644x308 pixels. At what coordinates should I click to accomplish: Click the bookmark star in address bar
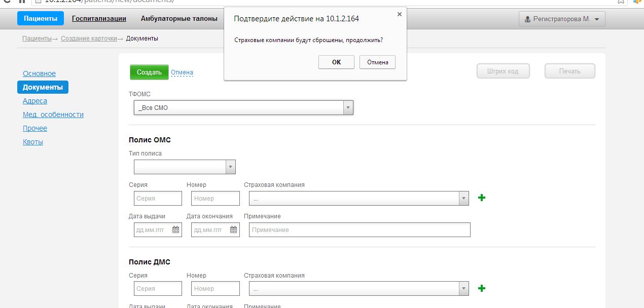621,2
